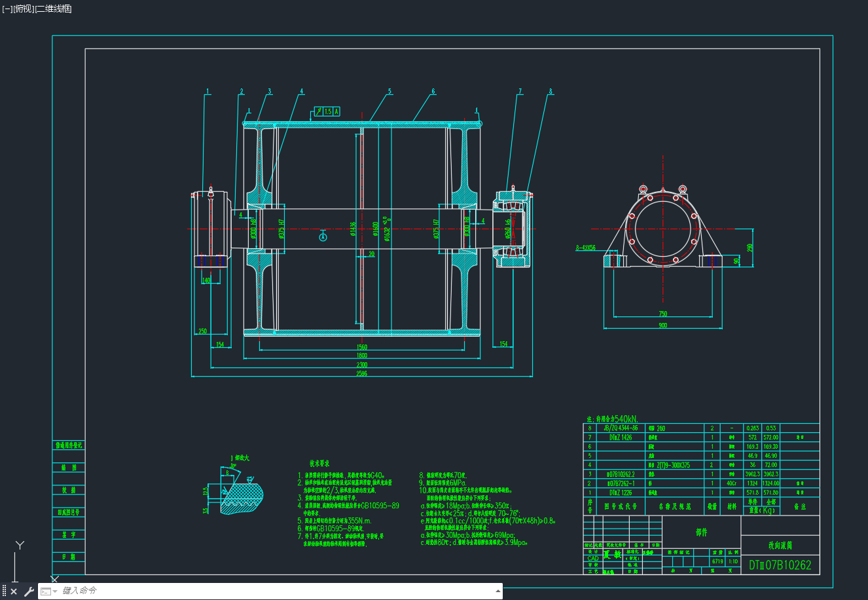Expand command history with the up arrow
Image resolution: width=868 pixels, height=600 pixels.
(x=498, y=591)
